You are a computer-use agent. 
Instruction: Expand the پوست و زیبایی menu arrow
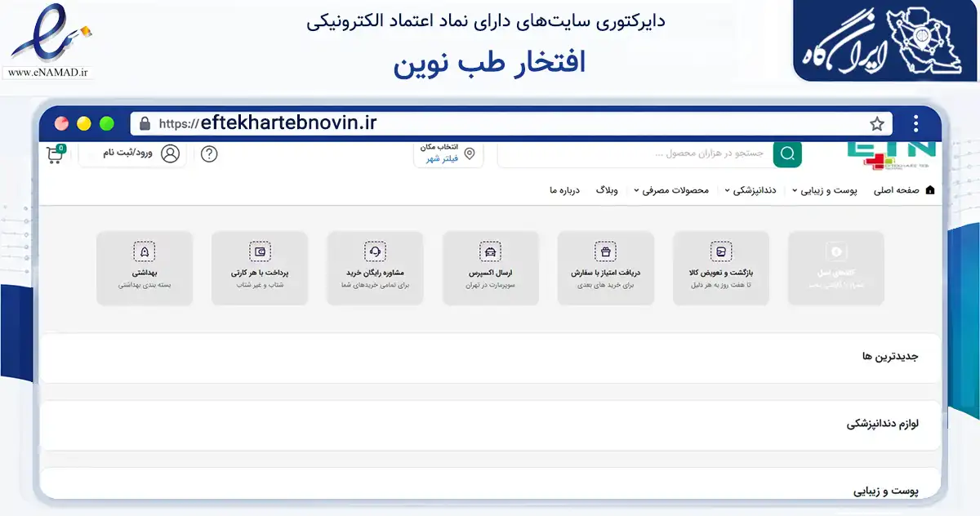795,191
